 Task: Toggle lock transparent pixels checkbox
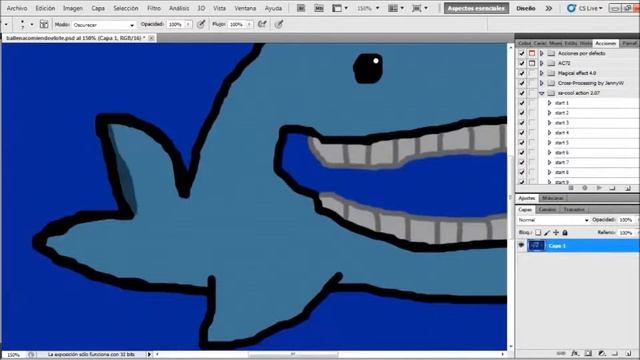[x=538, y=233]
